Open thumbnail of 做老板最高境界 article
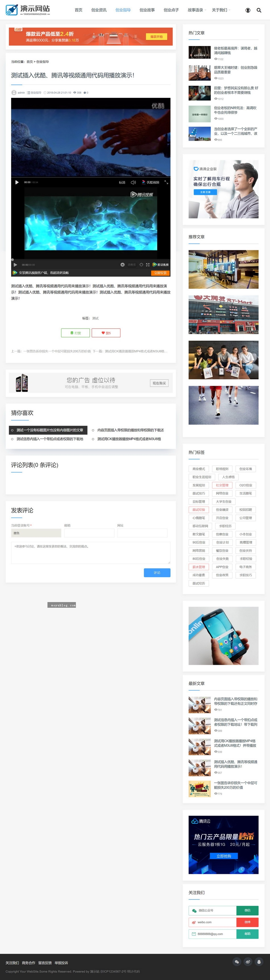Image resolution: width=270 pixels, height=980 pixels. [200, 52]
